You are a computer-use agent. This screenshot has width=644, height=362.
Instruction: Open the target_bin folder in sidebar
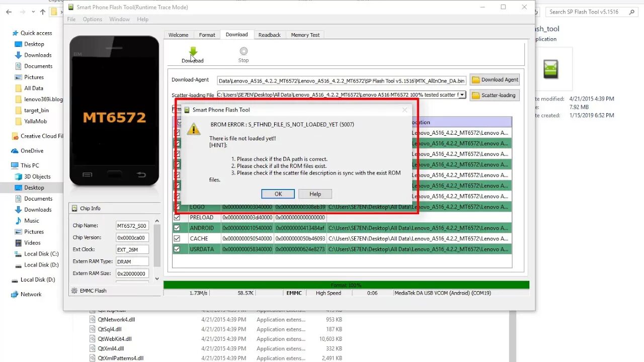click(x=32, y=111)
